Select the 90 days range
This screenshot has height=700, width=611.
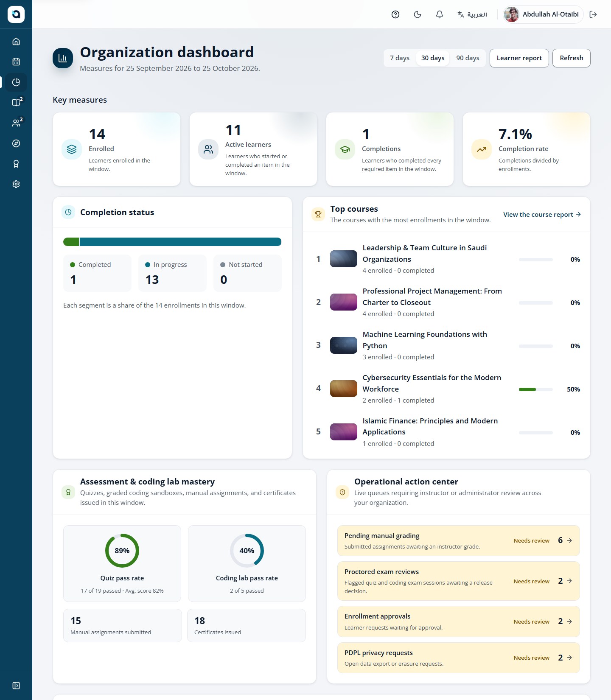[x=468, y=58]
